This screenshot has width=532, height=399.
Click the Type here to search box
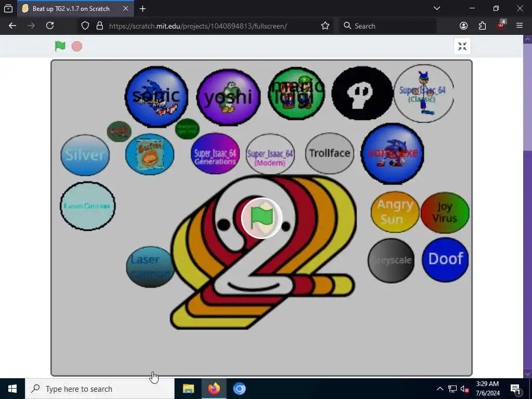pos(99,389)
